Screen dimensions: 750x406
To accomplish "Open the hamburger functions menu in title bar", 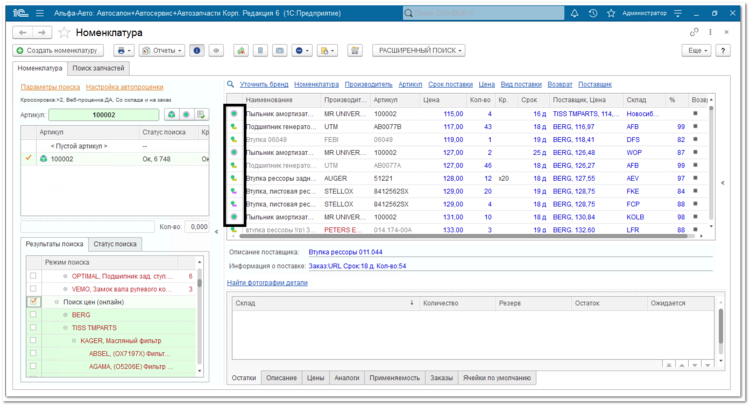I will tap(40, 13).
